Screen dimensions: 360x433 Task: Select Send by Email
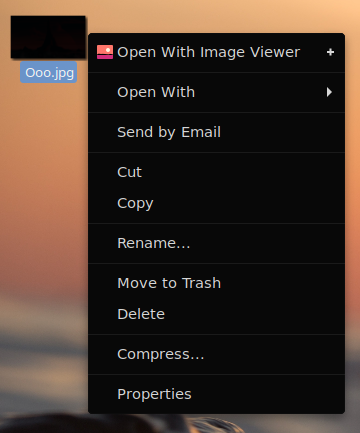[216, 132]
